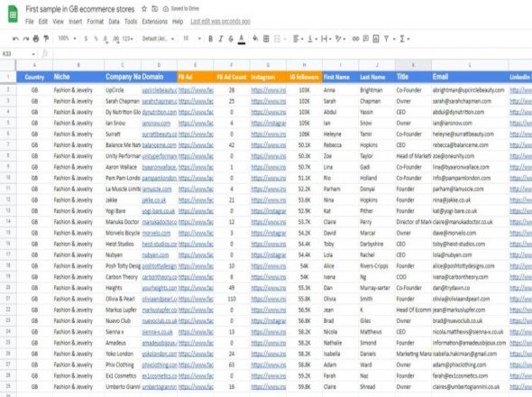Activate the paint format tool
The height and width of the screenshot is (397, 532).
coord(46,39)
